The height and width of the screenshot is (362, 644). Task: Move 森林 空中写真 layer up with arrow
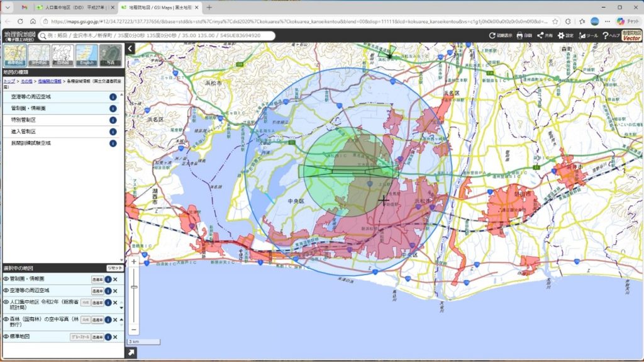click(121, 319)
